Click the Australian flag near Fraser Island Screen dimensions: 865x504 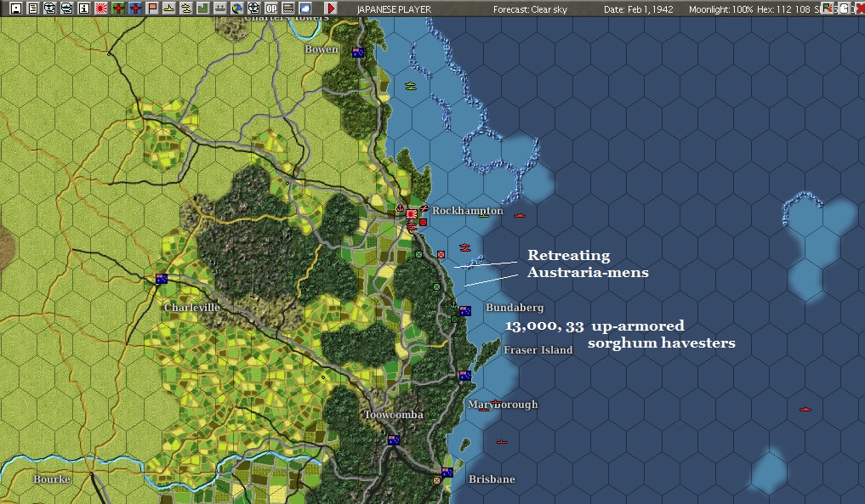[465, 376]
